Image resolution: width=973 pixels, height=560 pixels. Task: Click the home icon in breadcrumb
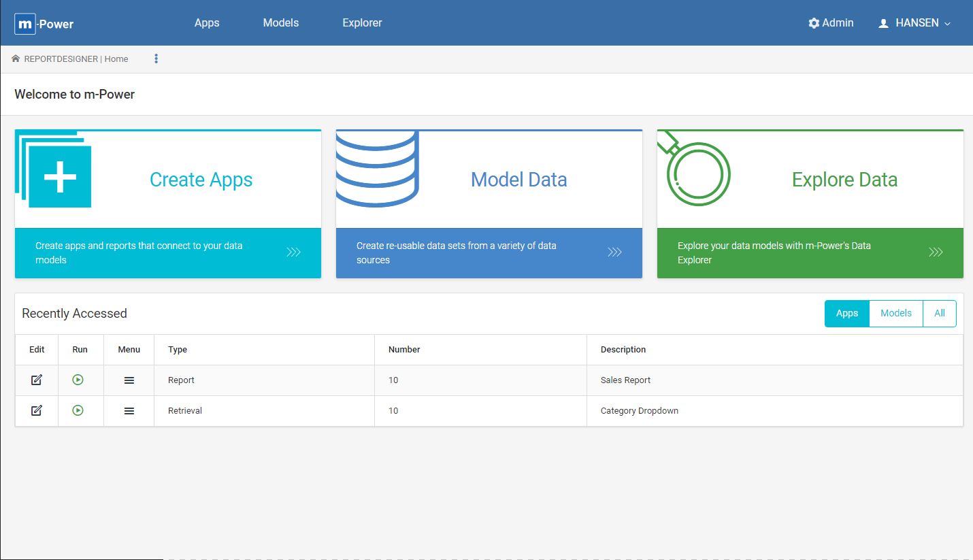pyautogui.click(x=16, y=59)
